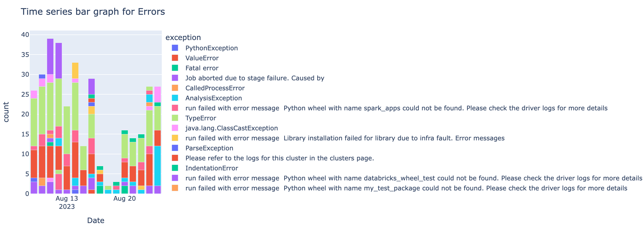Toggle the my_test_package error series label
Viewport: 644px width, 227px height.
click(x=406, y=188)
